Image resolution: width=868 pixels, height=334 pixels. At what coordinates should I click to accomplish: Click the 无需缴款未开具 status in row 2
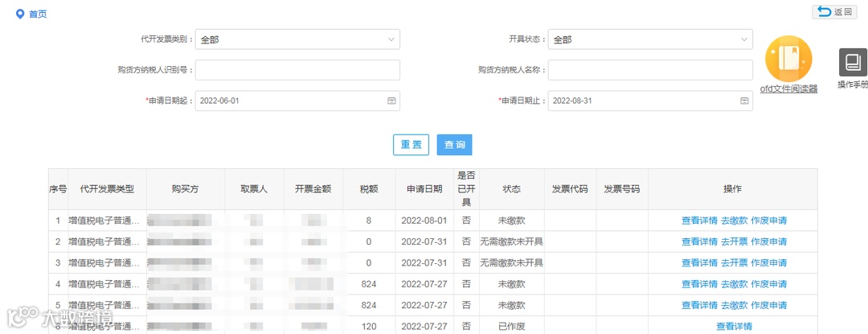512,241
